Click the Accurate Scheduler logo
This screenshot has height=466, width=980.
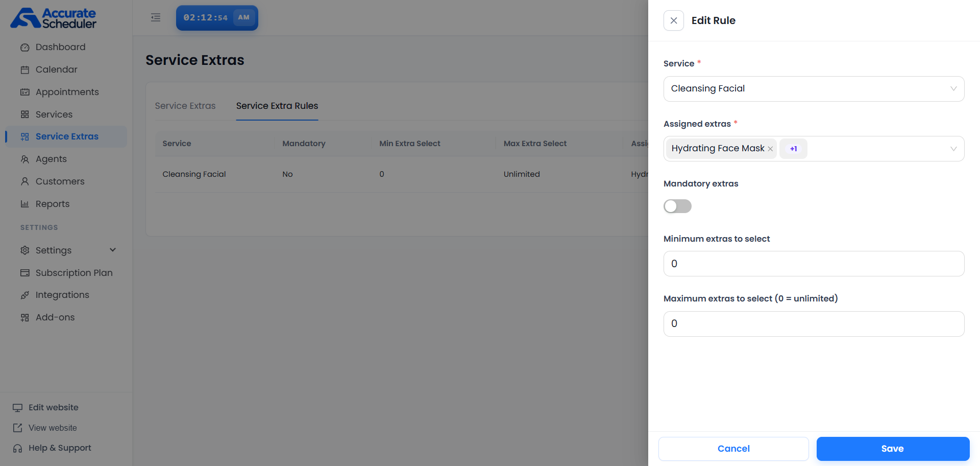(x=54, y=18)
